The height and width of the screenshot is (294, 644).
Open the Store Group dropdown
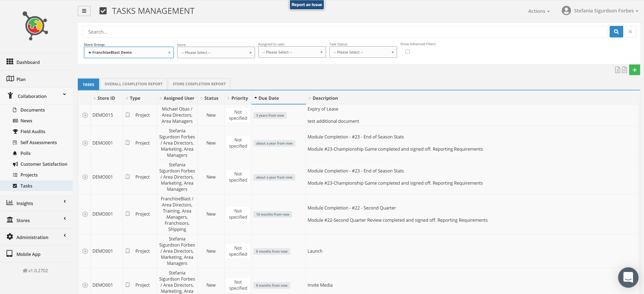[x=129, y=53]
